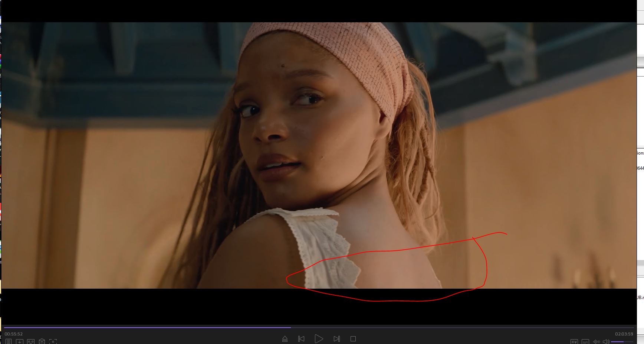Open the playlist panel icon
Image resolution: width=644 pixels, height=344 pixels.
[8, 341]
